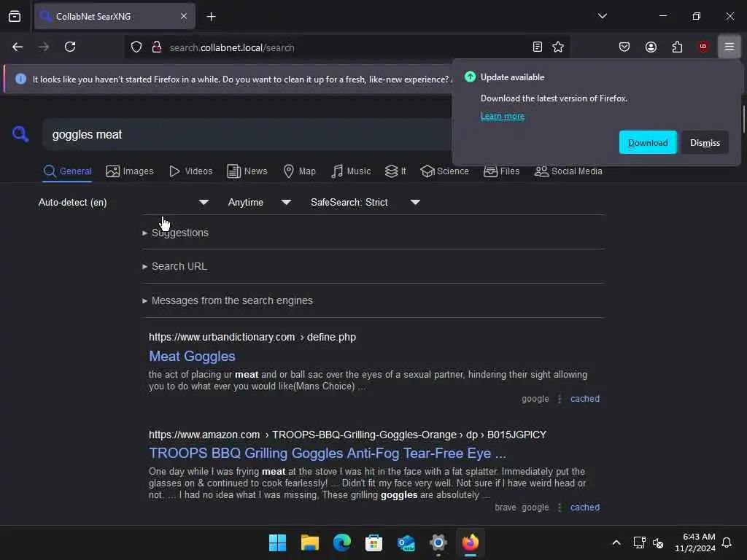Open Microsoft Edge from the taskbar
Image resolution: width=747 pixels, height=560 pixels.
[341, 542]
